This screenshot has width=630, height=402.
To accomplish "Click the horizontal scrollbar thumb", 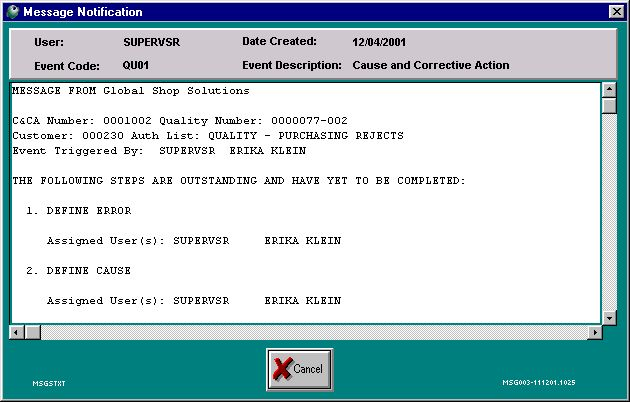I will [x=33, y=333].
